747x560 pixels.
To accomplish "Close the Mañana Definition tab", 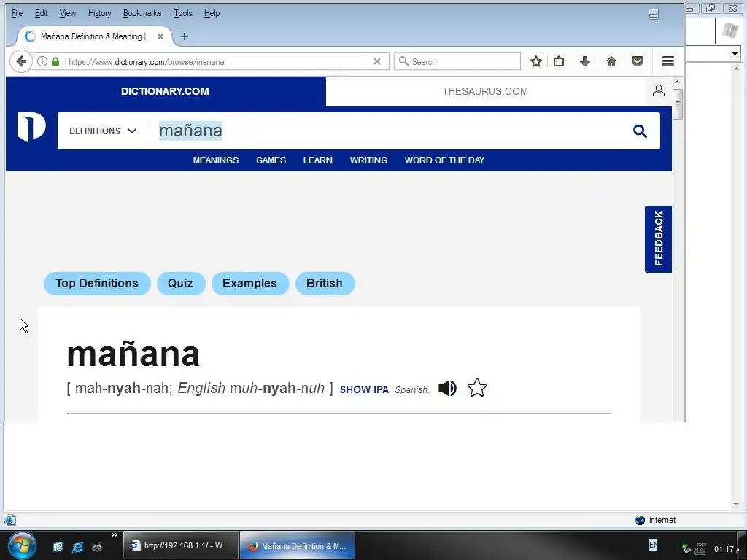I will 160,36.
